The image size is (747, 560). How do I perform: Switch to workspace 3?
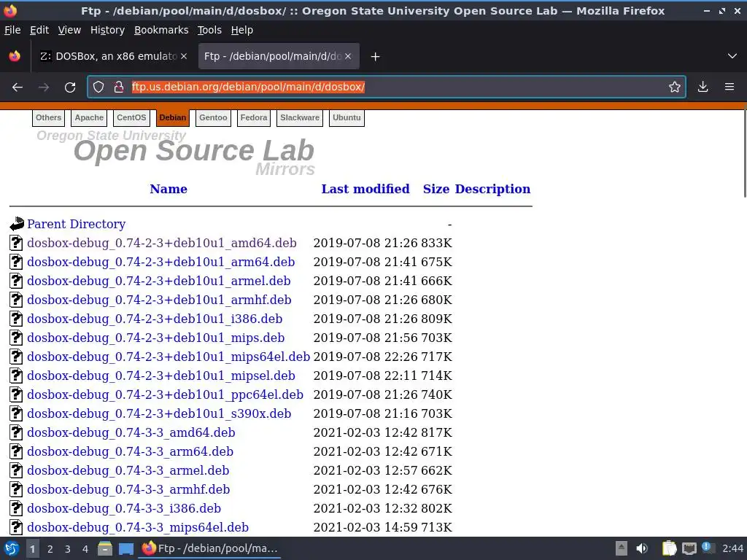point(68,549)
